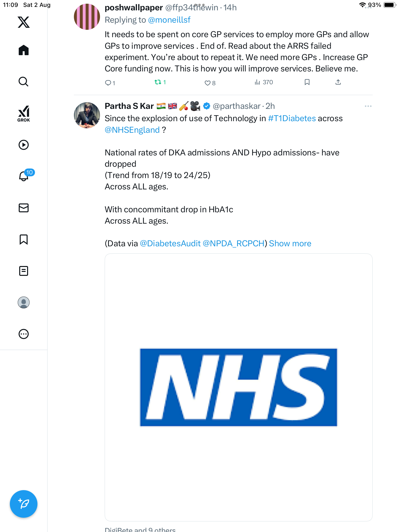Open the video play tab
Viewport: 399px width, 532px height.
pyautogui.click(x=24, y=145)
